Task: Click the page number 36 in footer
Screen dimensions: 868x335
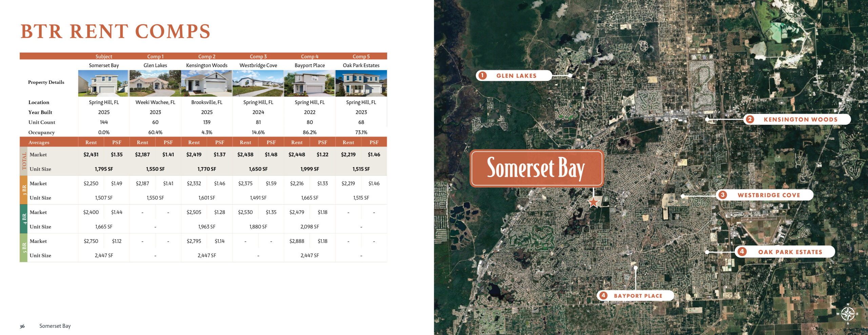Action: click(x=22, y=327)
